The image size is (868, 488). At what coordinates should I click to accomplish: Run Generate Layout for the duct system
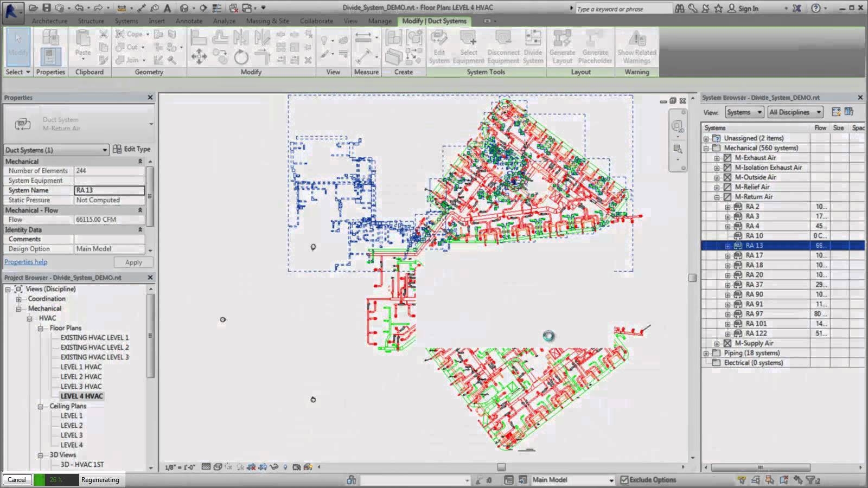(x=562, y=46)
